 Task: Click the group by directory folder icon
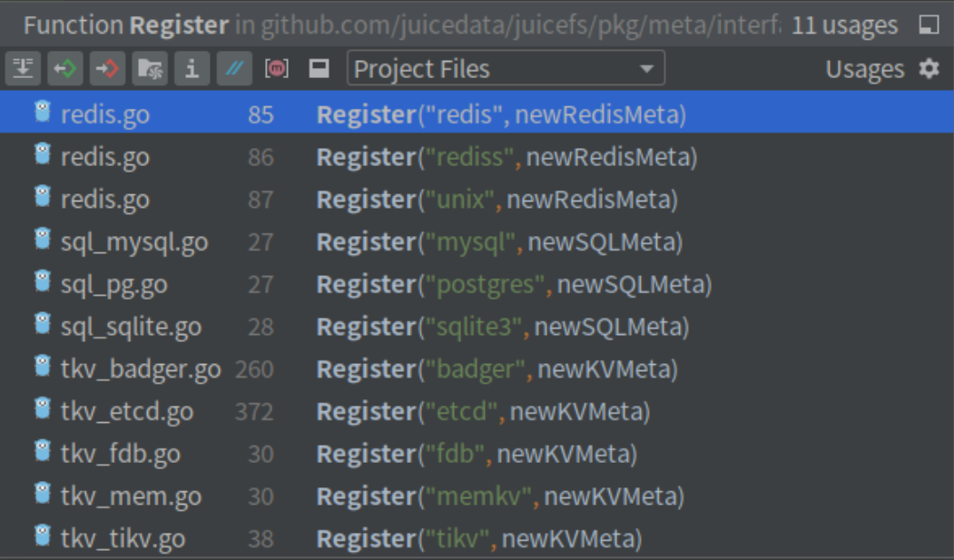pyautogui.click(x=149, y=69)
